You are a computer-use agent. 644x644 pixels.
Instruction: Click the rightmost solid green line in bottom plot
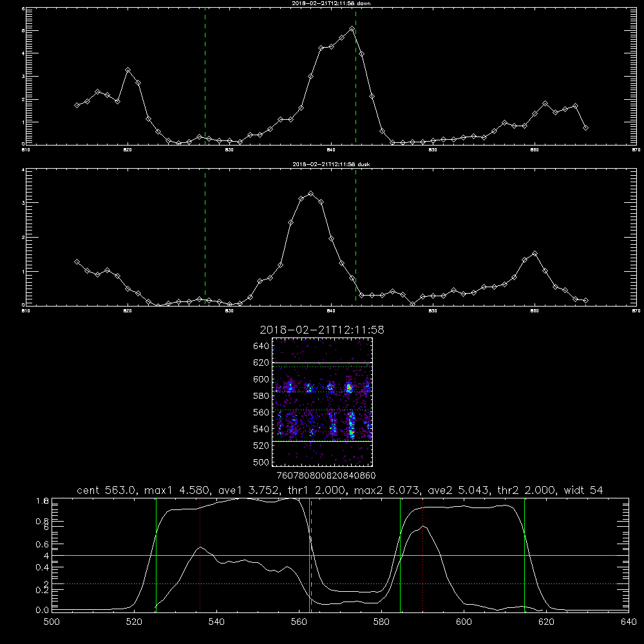pyautogui.click(x=524, y=555)
